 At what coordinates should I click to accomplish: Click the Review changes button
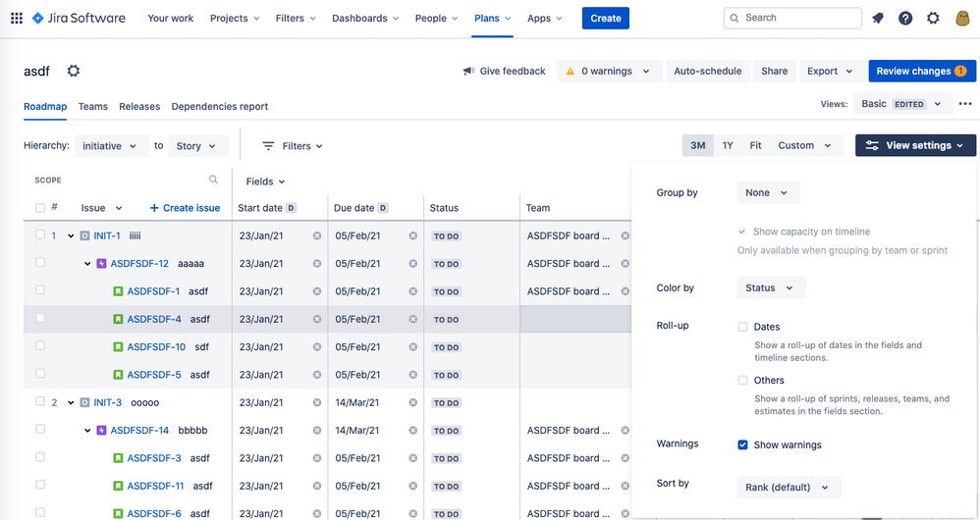[921, 71]
